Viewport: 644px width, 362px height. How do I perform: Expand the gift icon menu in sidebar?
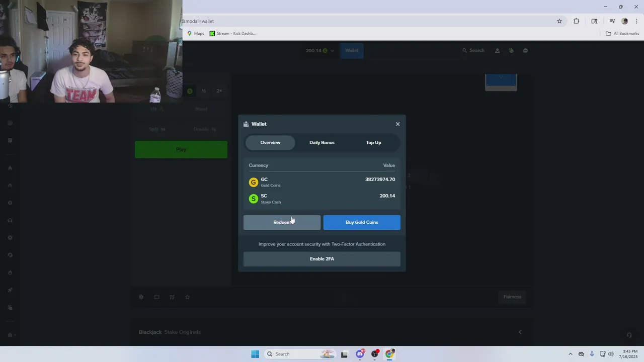[x=11, y=335]
